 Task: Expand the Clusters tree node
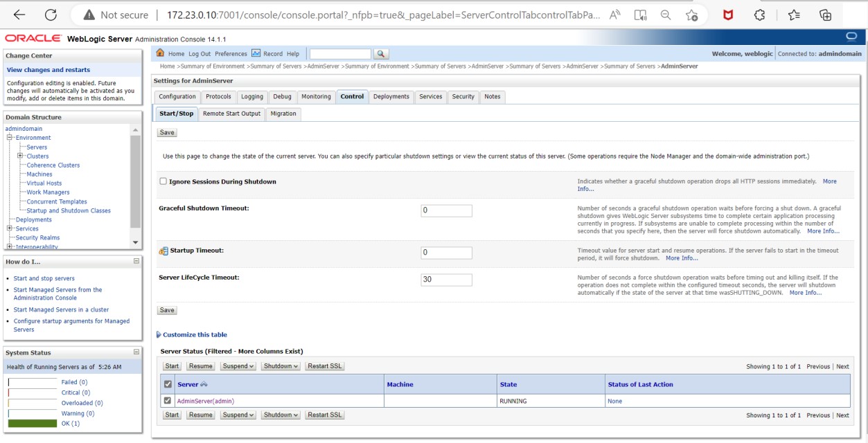click(x=20, y=156)
